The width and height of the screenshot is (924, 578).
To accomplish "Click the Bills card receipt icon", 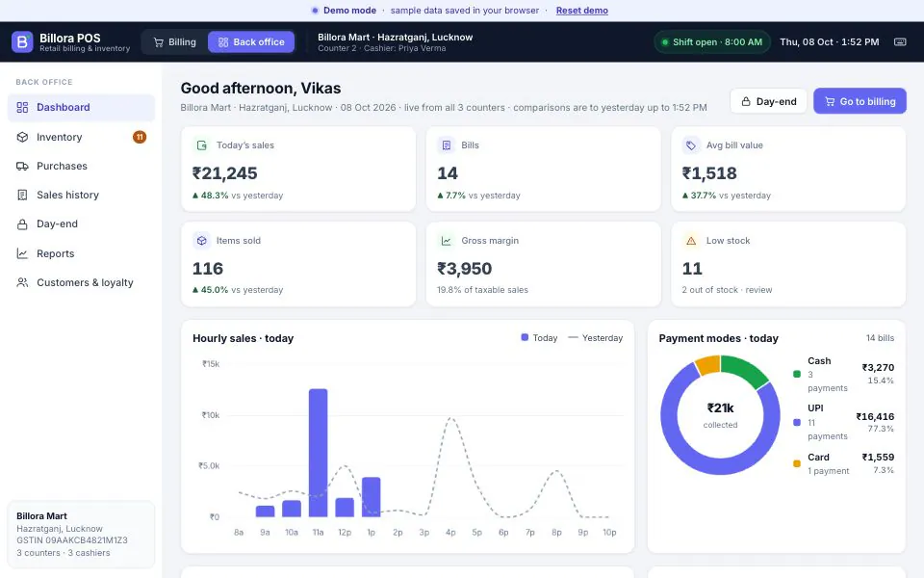I will click(446, 145).
